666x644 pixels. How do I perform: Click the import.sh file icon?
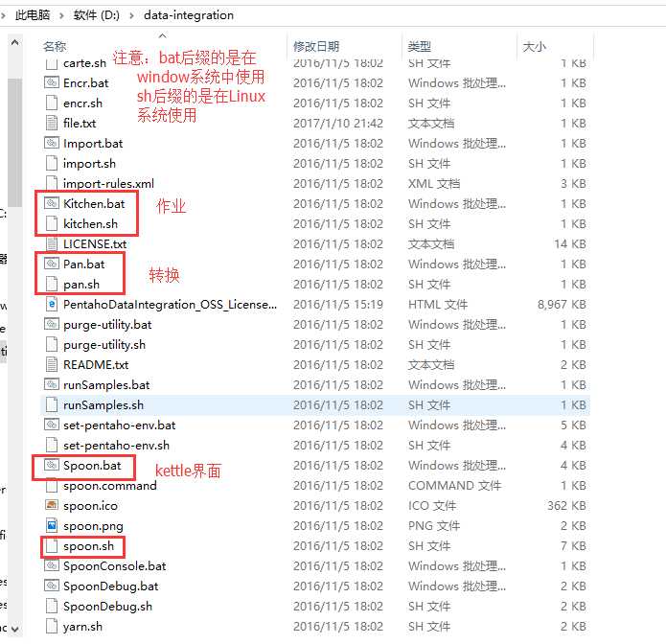point(52,163)
